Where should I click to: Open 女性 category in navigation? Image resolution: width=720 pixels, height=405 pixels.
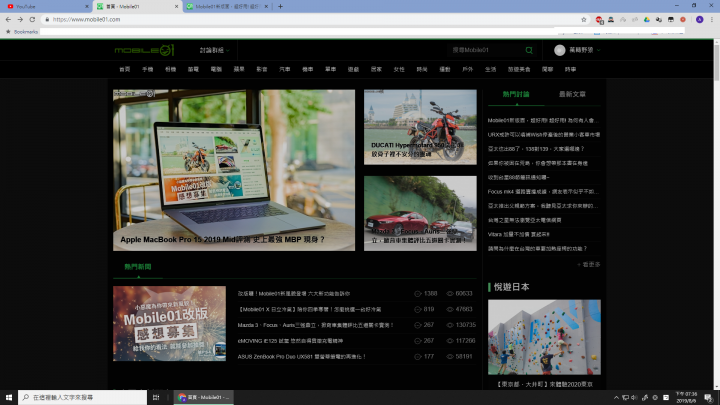[x=399, y=69]
